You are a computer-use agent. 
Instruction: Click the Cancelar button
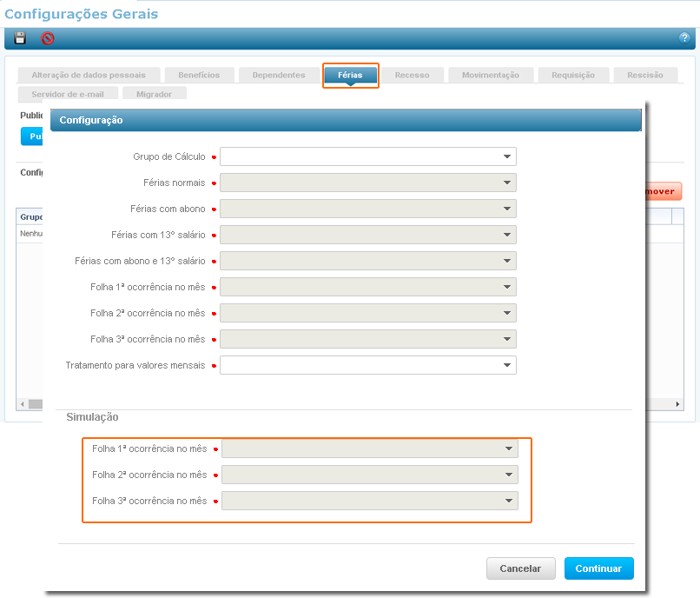click(x=520, y=568)
